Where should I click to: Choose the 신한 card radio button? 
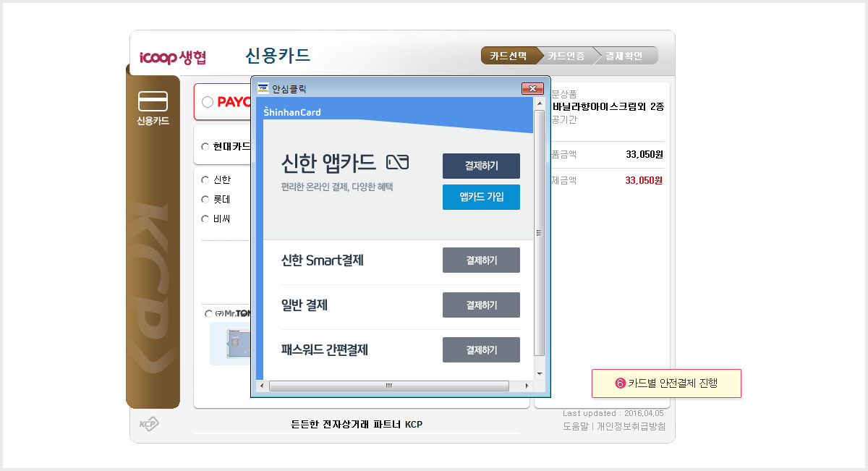pos(205,179)
